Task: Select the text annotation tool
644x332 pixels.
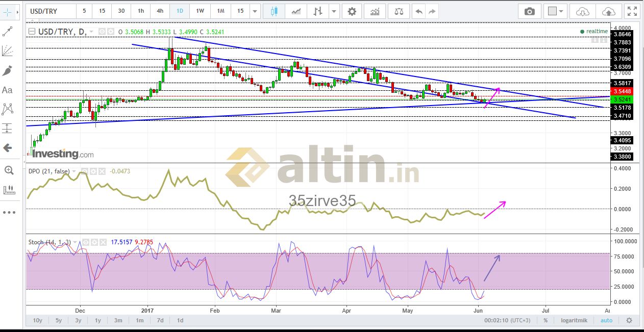Action: [8, 90]
